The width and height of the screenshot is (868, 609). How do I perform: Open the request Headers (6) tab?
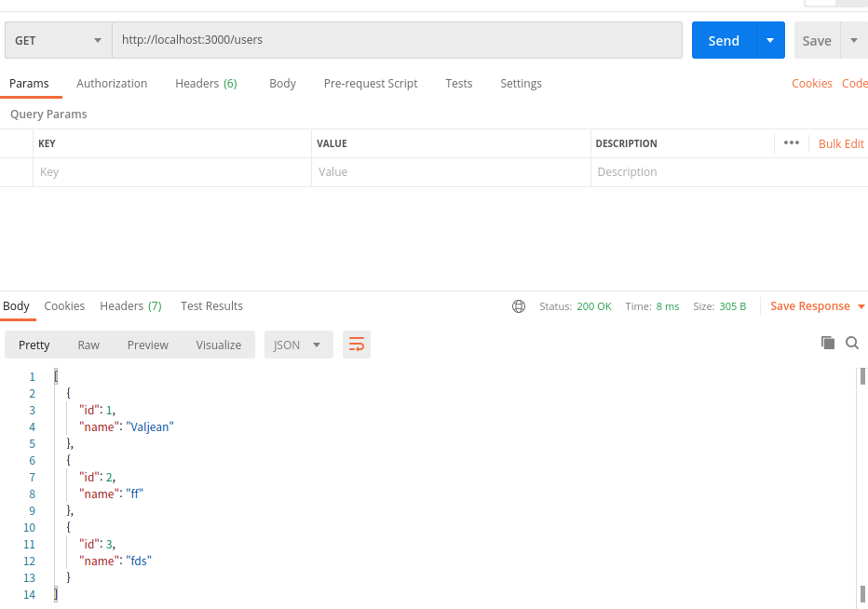click(206, 84)
